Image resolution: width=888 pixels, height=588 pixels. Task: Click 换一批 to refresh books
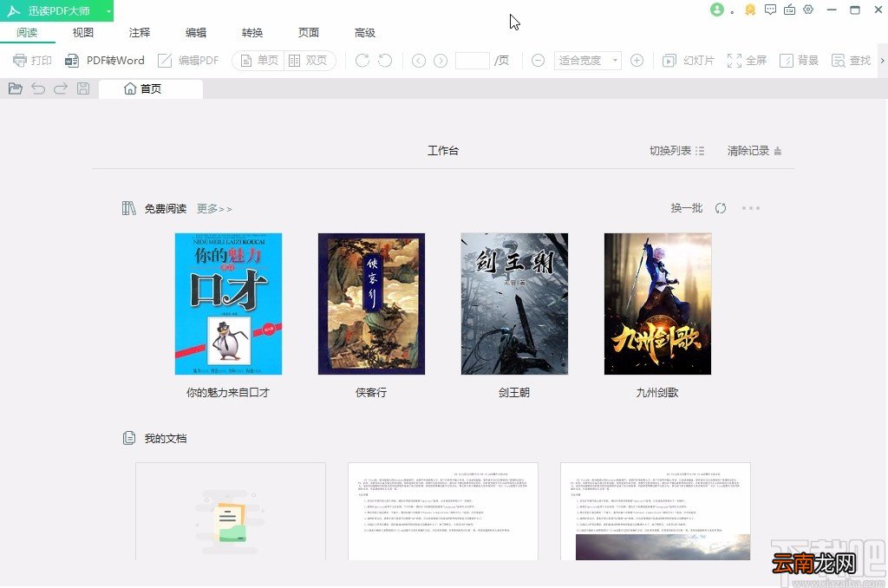687,208
